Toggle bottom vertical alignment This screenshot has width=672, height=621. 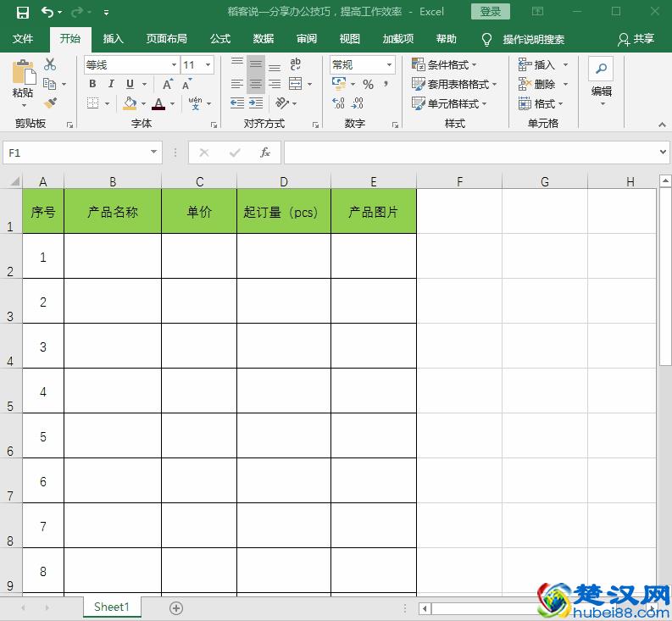[x=275, y=67]
